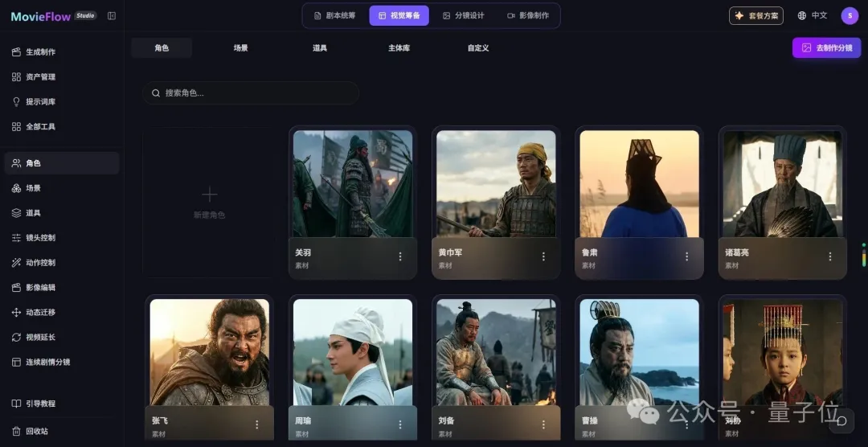Open options menu for 鲁肃 card
This screenshot has height=447, width=868.
coord(687,256)
